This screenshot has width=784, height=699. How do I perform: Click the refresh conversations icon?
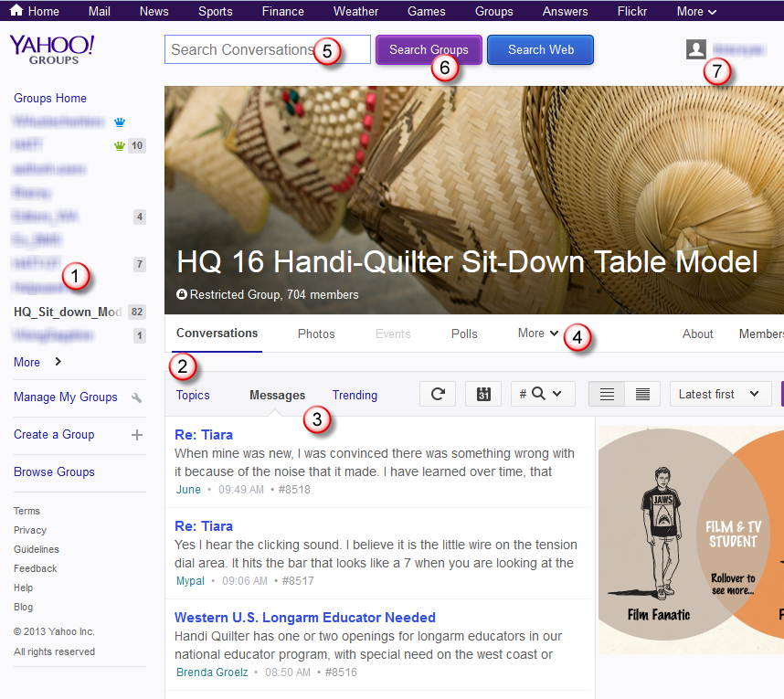tap(438, 394)
